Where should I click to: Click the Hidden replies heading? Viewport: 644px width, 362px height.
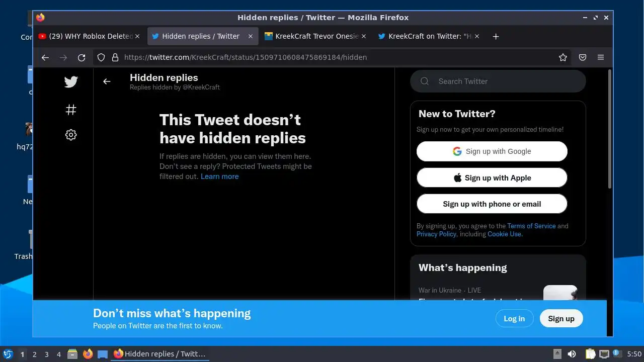[x=164, y=77]
